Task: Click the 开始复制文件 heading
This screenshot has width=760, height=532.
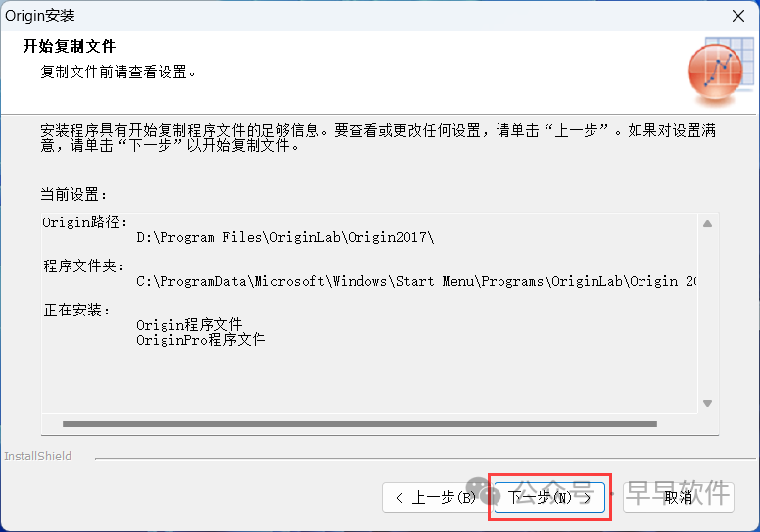Action: pyautogui.click(x=70, y=47)
